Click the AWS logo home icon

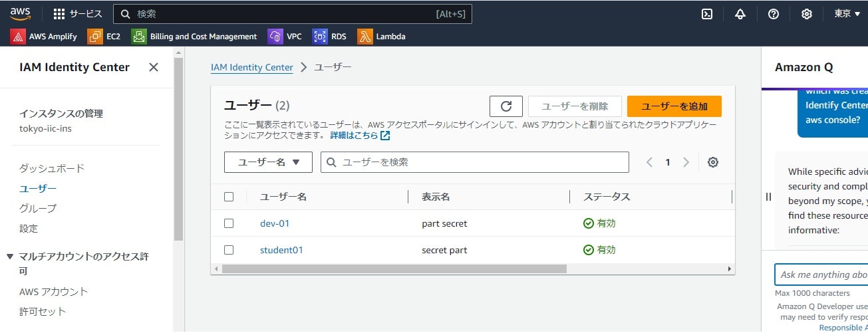[x=21, y=13]
